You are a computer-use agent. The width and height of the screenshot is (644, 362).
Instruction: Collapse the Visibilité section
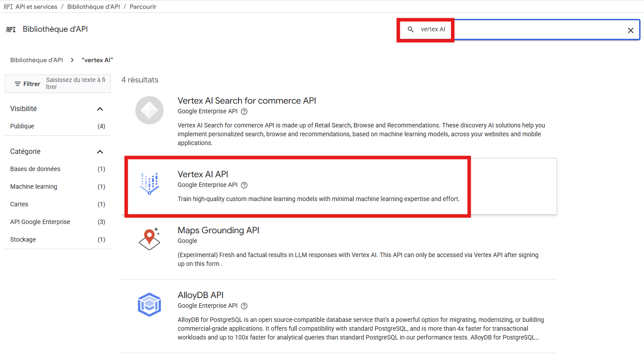(x=100, y=109)
